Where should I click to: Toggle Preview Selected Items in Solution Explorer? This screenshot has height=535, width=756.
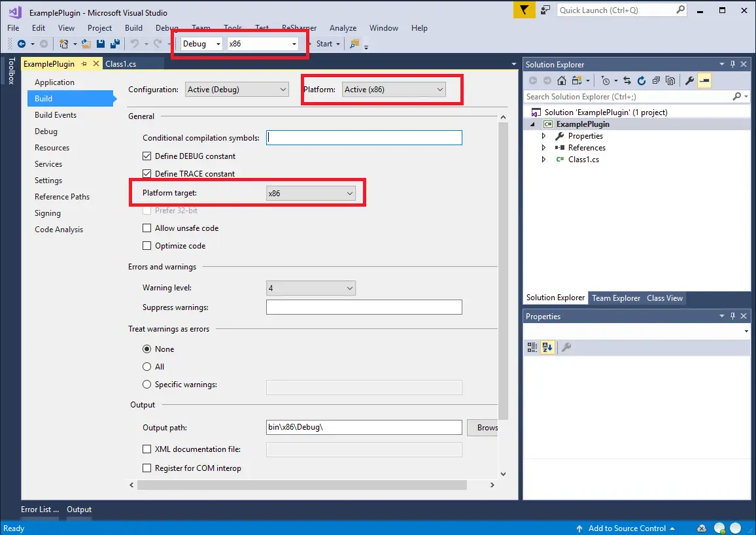pyautogui.click(x=704, y=80)
